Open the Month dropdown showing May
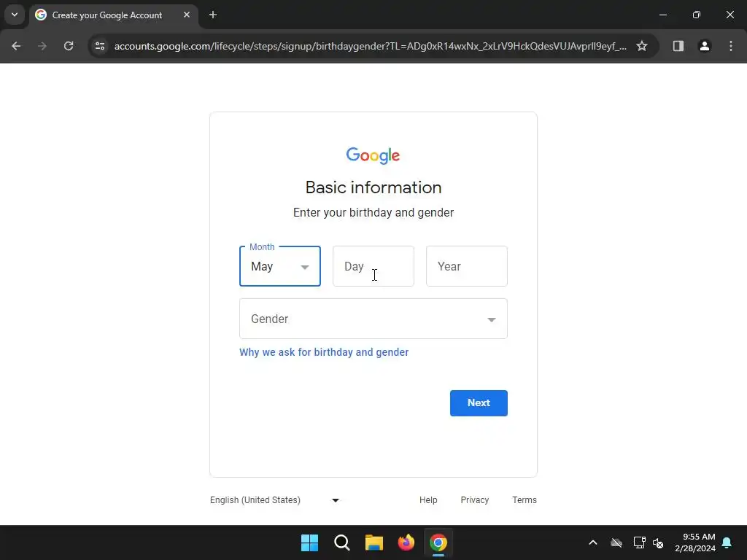 coord(280,266)
